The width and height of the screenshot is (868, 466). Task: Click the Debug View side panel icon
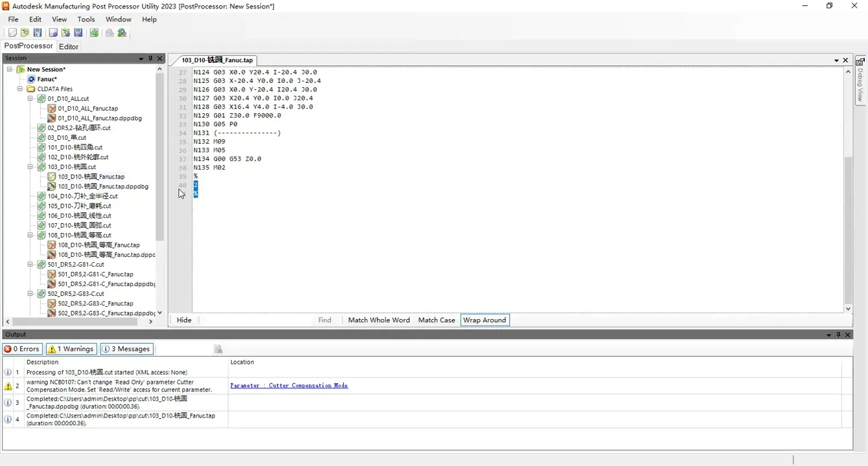[x=860, y=62]
